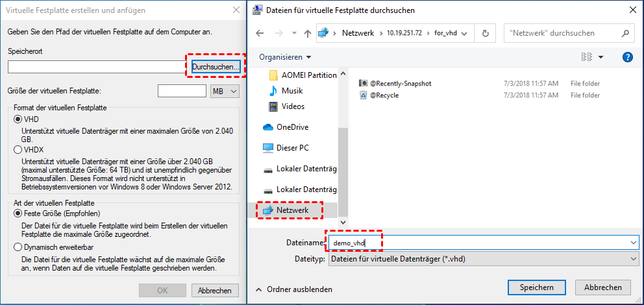Viewport: 644px width, 305px height.
Task: Select the Musik folder icon in sidebar
Action: pos(273,90)
